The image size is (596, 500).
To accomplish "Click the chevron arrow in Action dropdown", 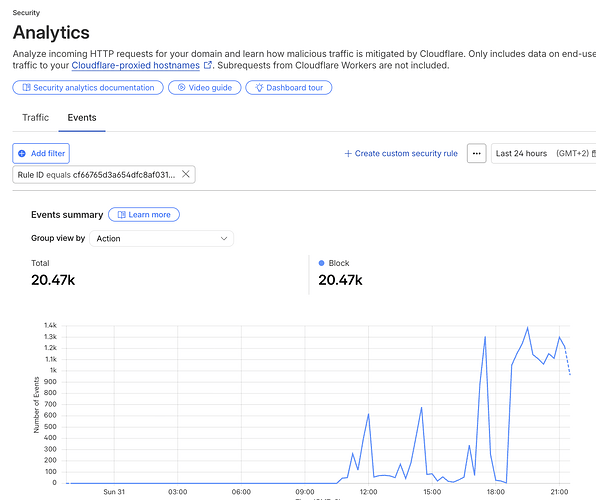I will pos(224,238).
